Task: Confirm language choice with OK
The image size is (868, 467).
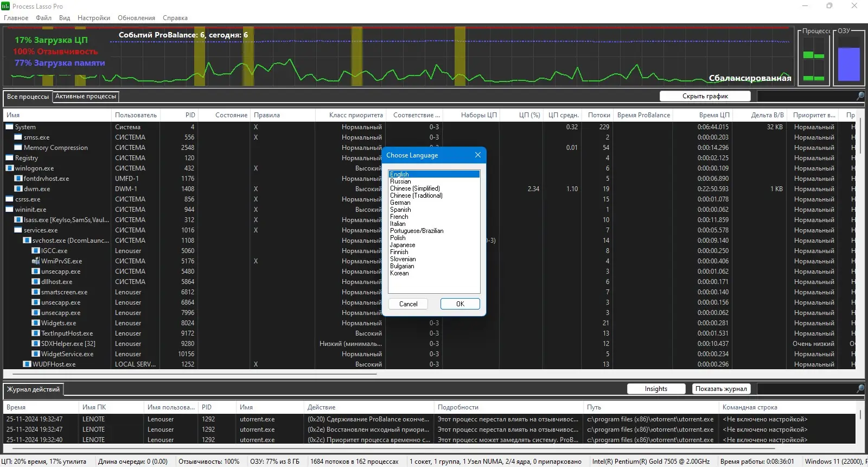Action: point(460,304)
